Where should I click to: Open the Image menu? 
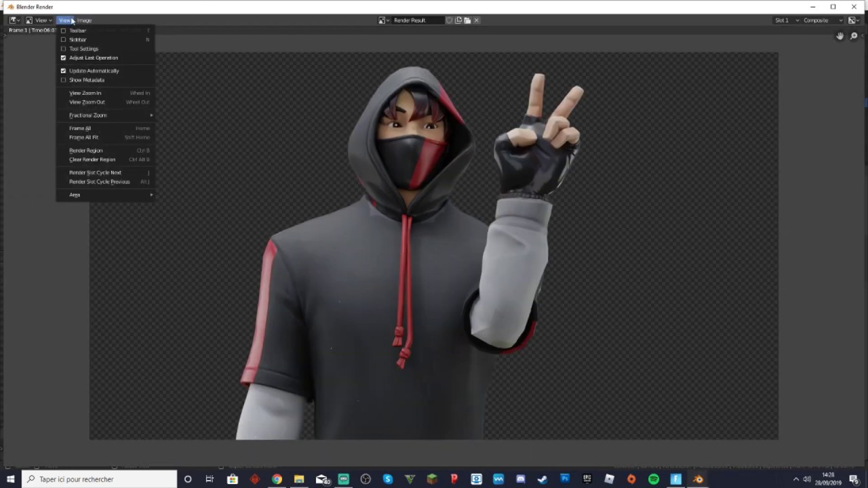[84, 20]
